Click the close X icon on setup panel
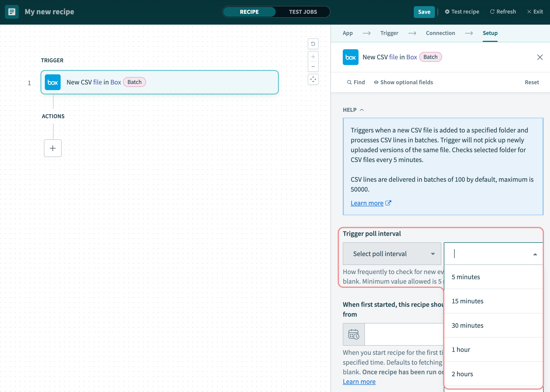This screenshot has width=550, height=392. click(539, 57)
